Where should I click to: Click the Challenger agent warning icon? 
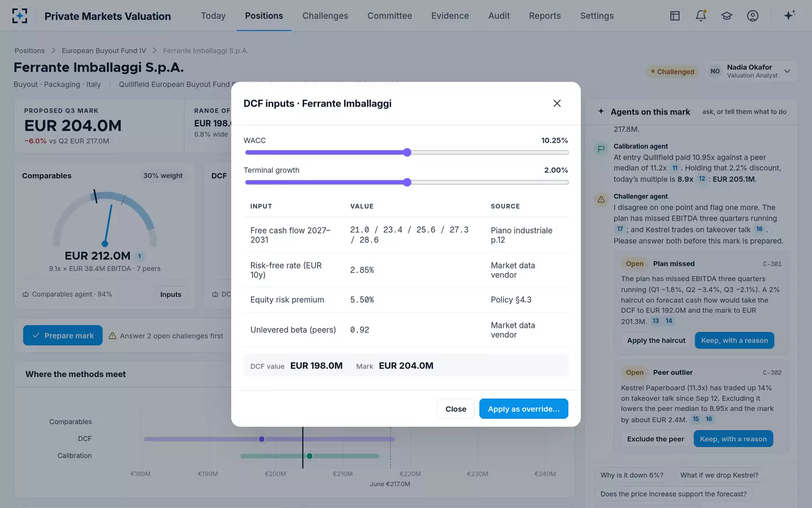601,199
